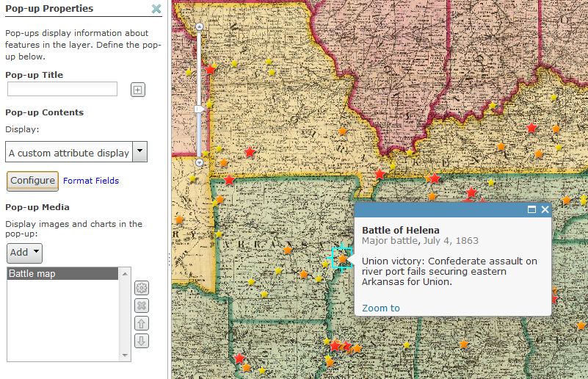Add field name to Pop-up Title

tap(137, 90)
